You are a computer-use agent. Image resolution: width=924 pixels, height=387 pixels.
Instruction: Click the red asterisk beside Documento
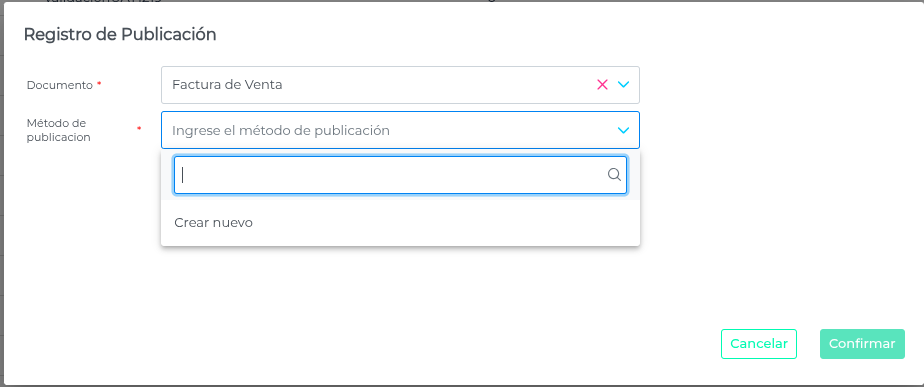tap(99, 84)
